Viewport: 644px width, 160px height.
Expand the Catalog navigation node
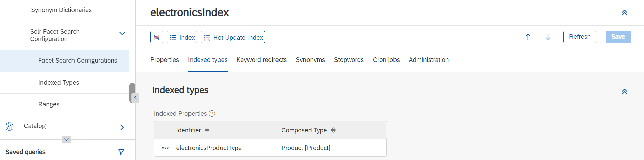point(122,127)
